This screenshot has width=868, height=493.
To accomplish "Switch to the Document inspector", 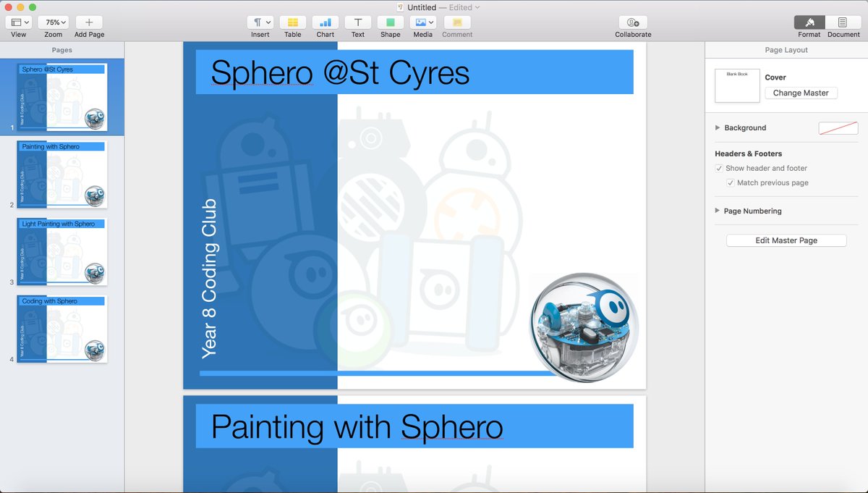I will click(x=843, y=22).
